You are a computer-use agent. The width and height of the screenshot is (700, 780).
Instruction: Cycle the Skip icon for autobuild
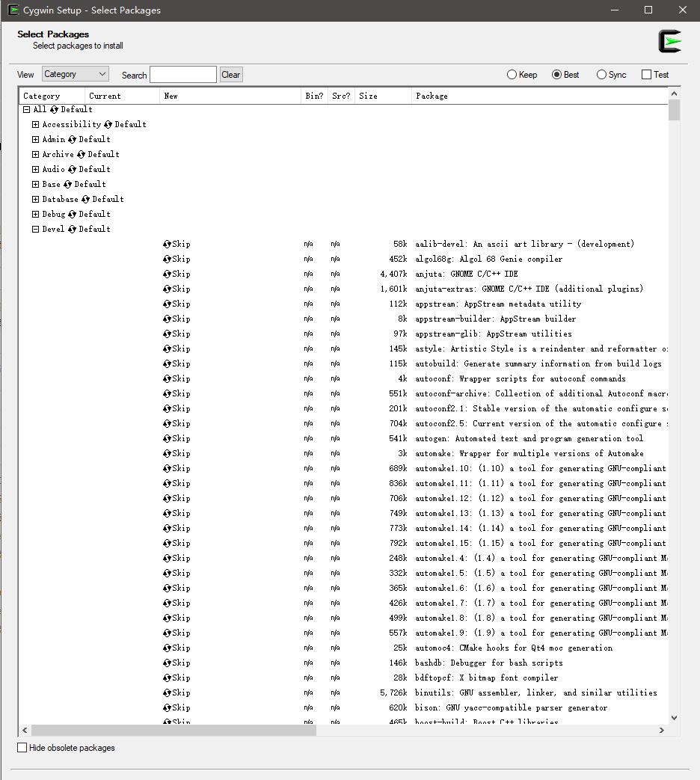(x=168, y=363)
